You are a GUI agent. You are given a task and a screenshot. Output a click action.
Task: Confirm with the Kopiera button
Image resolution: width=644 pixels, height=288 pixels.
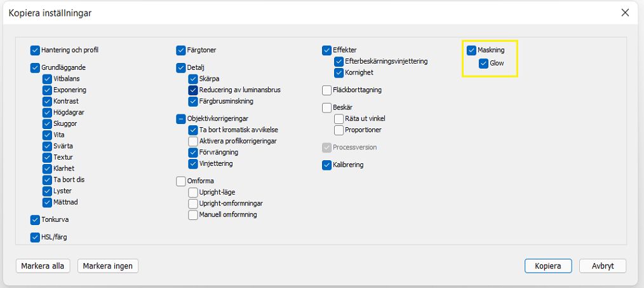click(548, 266)
